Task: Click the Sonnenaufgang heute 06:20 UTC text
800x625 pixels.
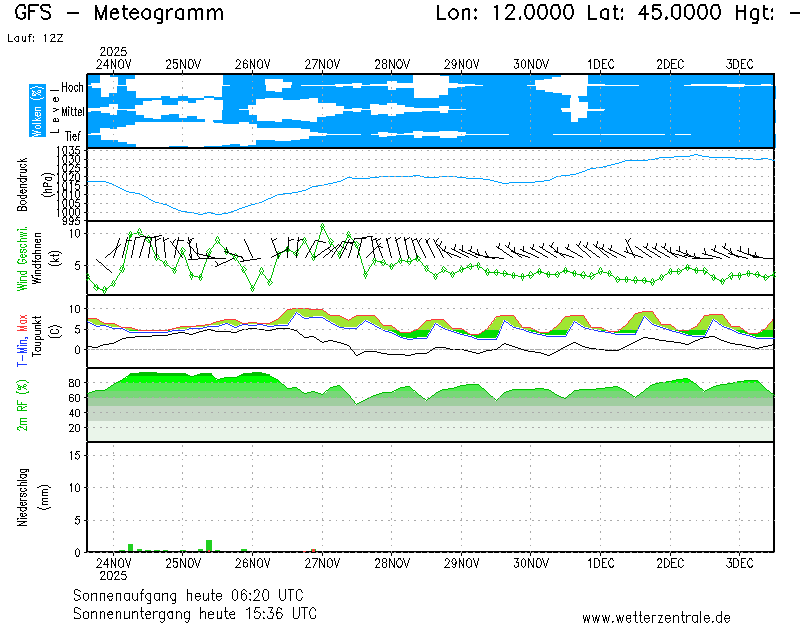Action: pos(194,595)
